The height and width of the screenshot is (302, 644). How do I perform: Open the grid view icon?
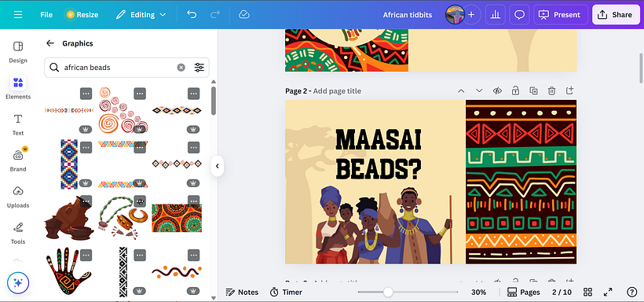coord(587,292)
